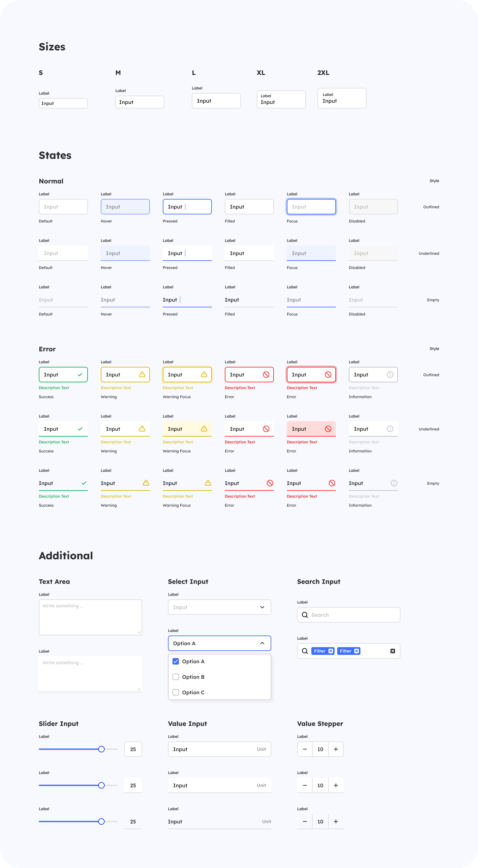
Task: Click the underlined Hover state input
Action: [x=125, y=253]
